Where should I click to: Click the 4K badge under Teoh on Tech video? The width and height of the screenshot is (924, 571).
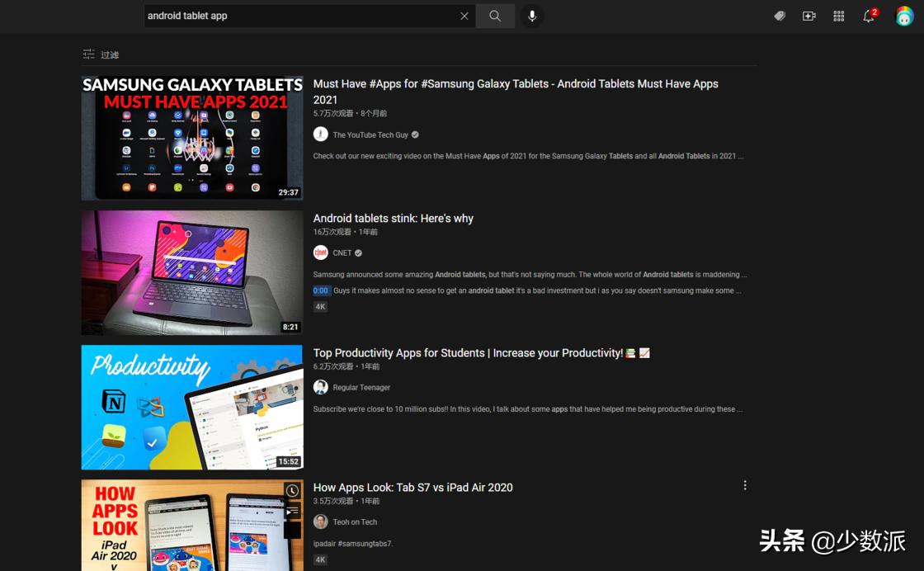320,559
